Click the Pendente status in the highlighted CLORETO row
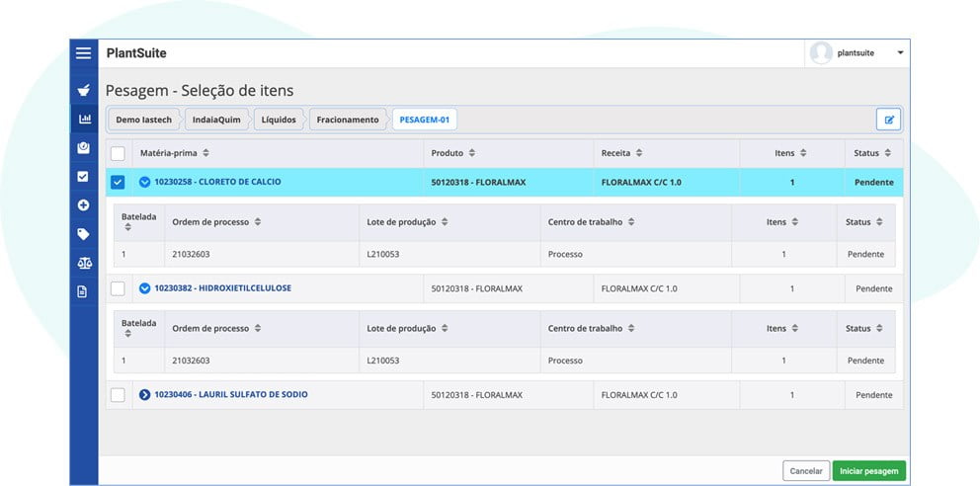The height and width of the screenshot is (486, 980). (x=873, y=183)
